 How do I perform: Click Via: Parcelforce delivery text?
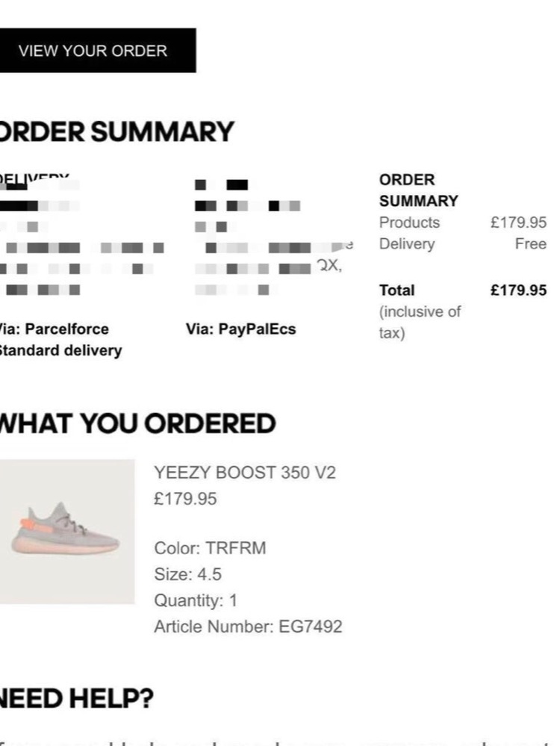coord(55,329)
